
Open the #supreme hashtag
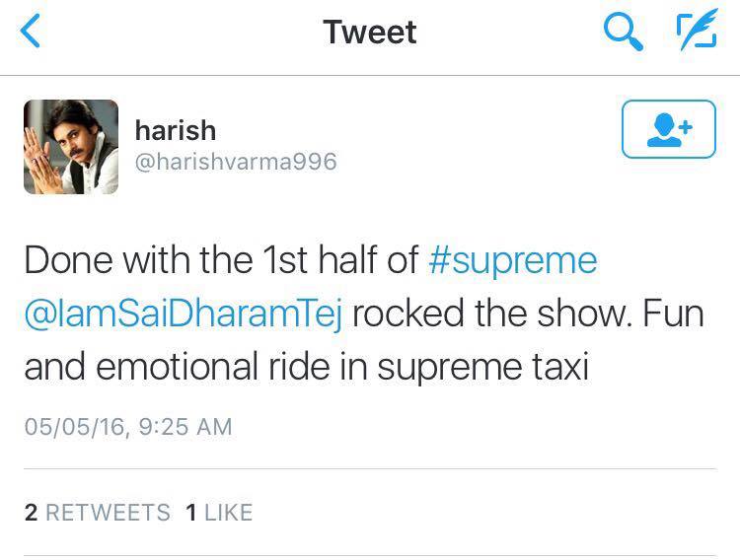[x=514, y=261]
